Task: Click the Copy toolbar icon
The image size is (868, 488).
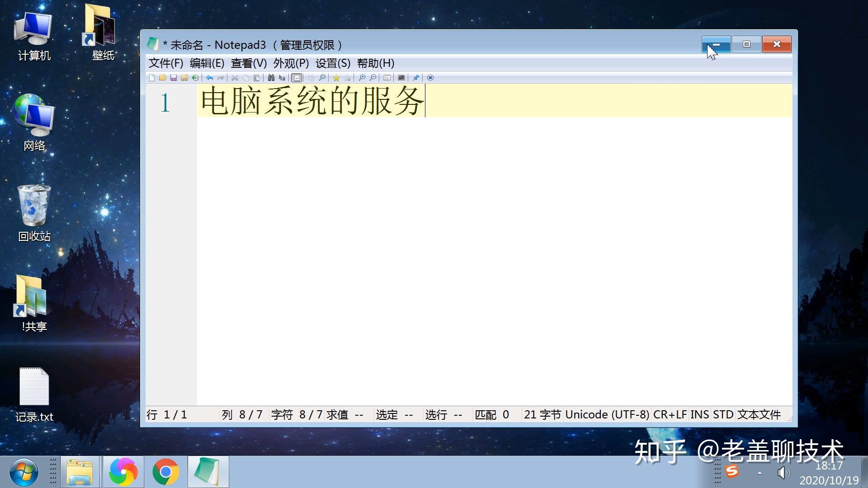Action: point(246,78)
